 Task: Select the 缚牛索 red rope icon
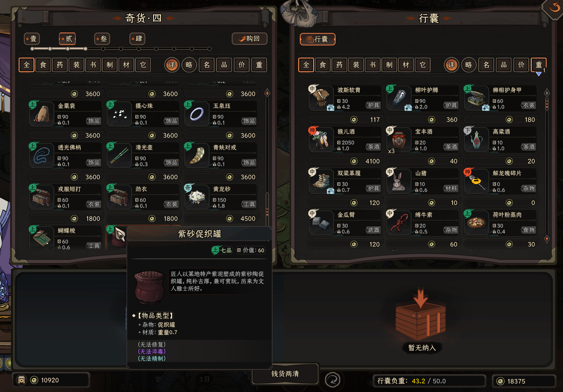[399, 223]
